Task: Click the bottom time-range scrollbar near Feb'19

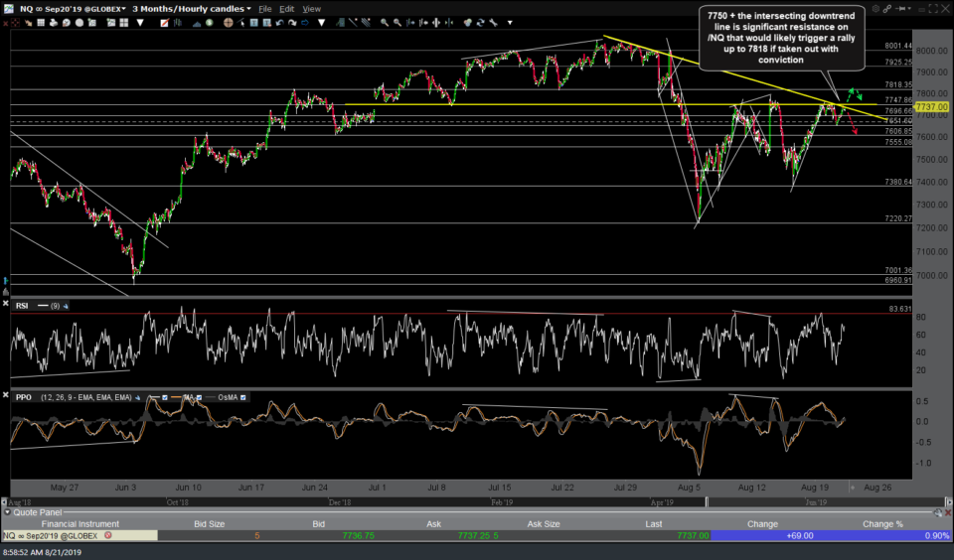Action: (x=502, y=502)
